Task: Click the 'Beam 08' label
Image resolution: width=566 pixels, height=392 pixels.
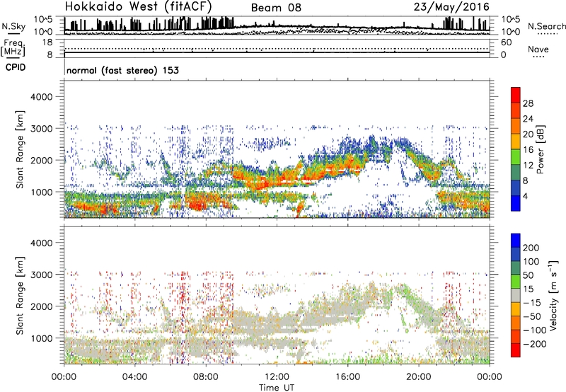Action: point(276,8)
